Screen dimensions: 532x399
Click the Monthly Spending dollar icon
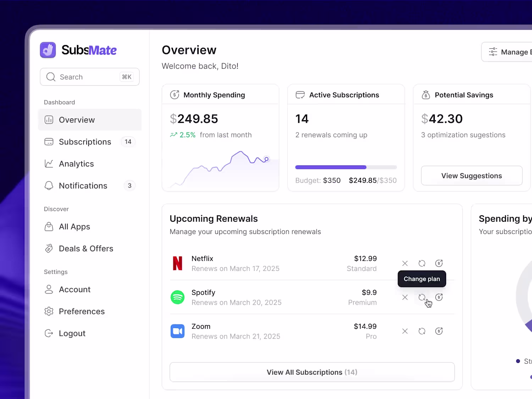pyautogui.click(x=174, y=95)
